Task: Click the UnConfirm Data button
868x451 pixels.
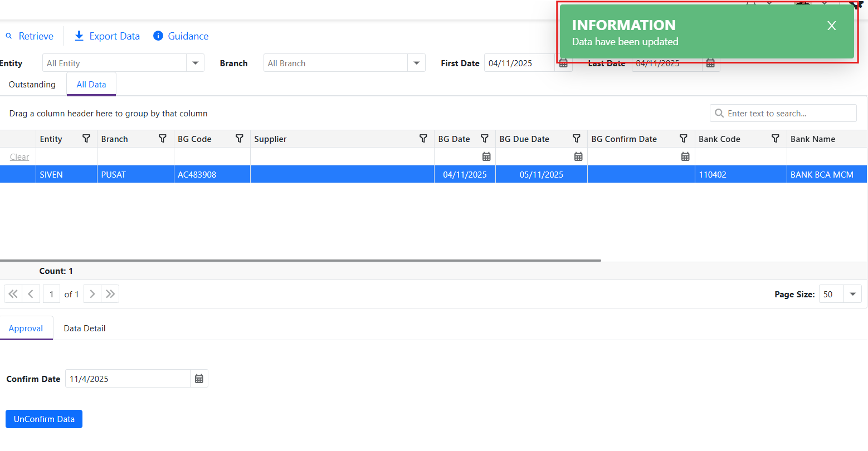Action: 44,419
